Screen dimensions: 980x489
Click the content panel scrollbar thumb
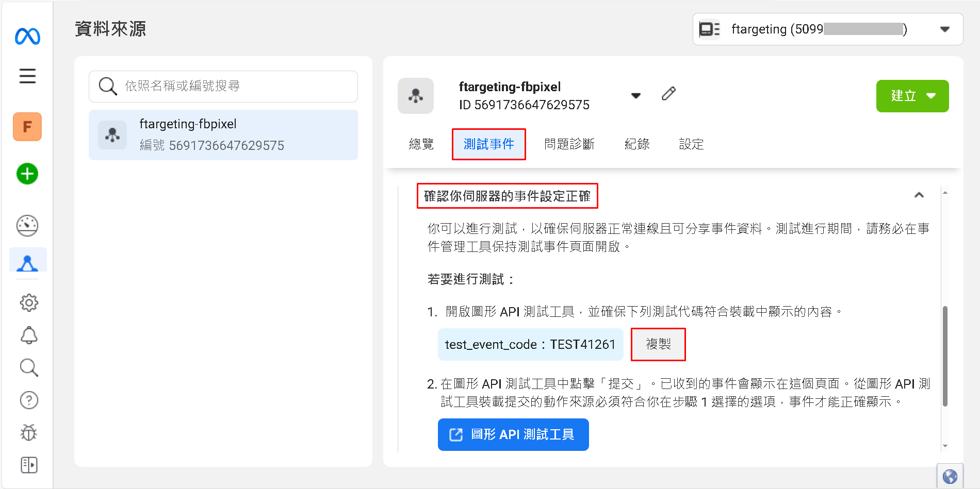click(945, 356)
